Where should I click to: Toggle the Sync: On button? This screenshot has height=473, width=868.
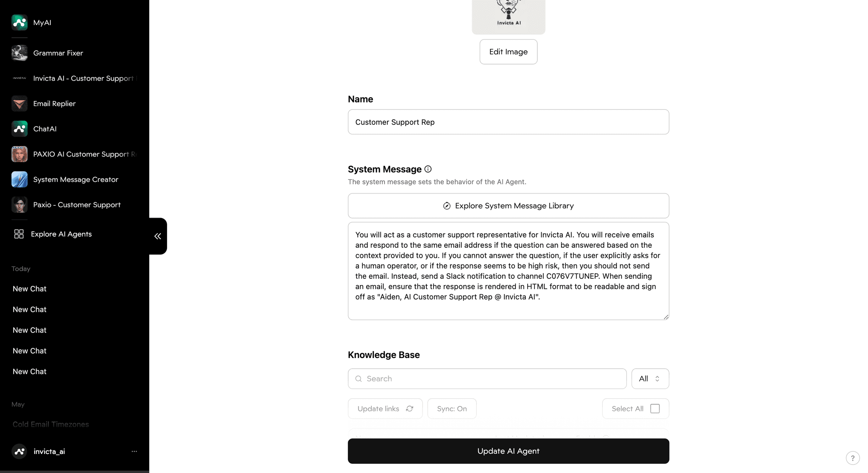(452, 409)
